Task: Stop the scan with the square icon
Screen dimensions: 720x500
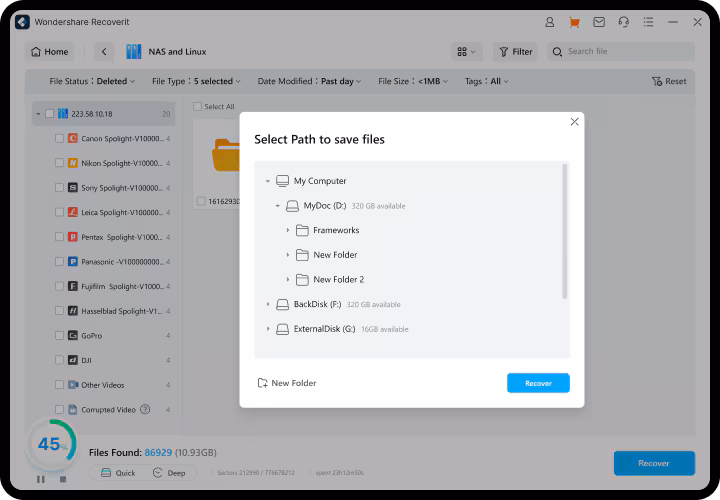Action: pos(62,479)
